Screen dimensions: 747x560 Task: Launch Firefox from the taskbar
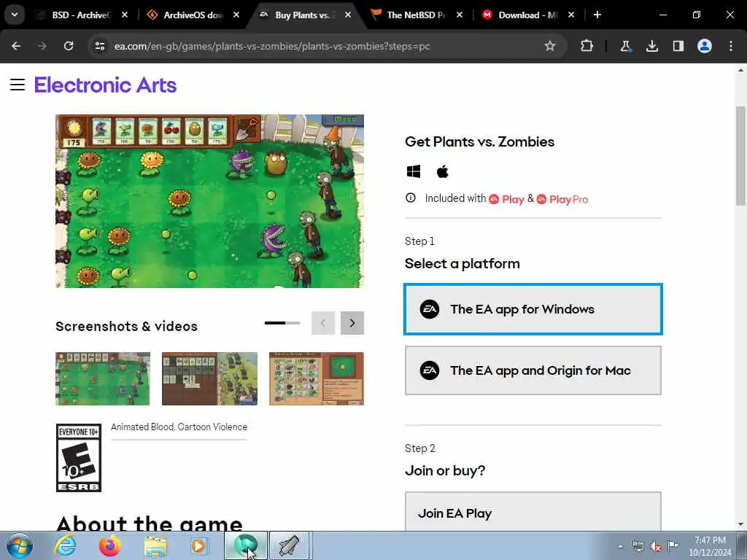point(109,545)
